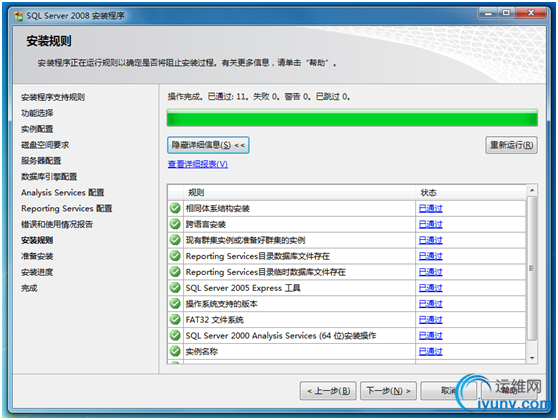Click rule text 操作系统支持的版本
This screenshot has height=420, width=558.
click(221, 304)
